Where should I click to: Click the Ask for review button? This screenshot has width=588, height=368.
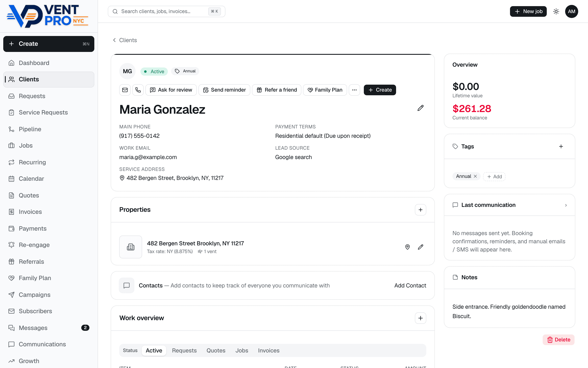point(171,90)
